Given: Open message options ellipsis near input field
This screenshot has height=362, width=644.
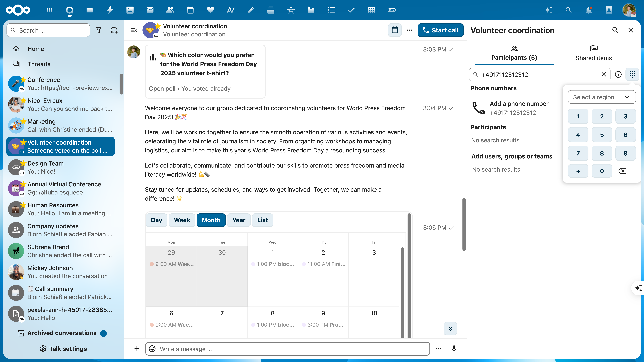Looking at the screenshot, I should 439,349.
